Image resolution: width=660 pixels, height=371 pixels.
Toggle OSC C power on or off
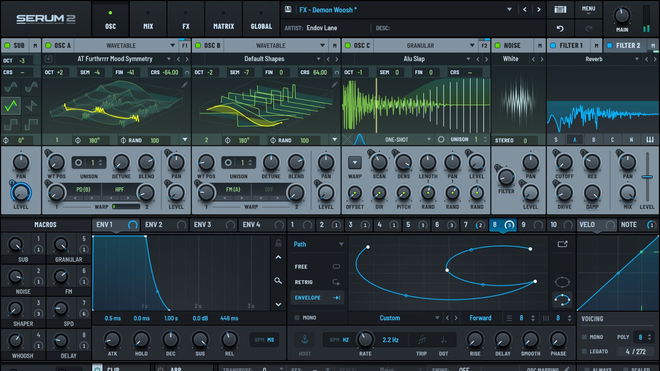pyautogui.click(x=348, y=45)
